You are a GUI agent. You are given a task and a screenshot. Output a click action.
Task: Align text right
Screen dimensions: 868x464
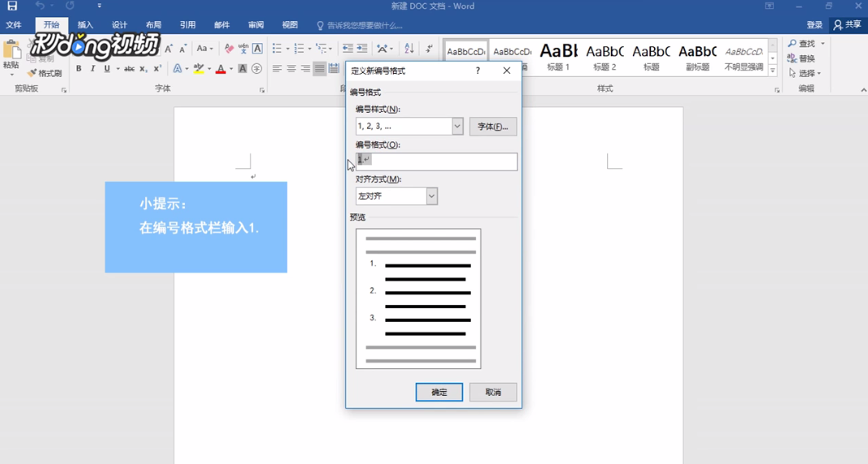[x=306, y=69]
